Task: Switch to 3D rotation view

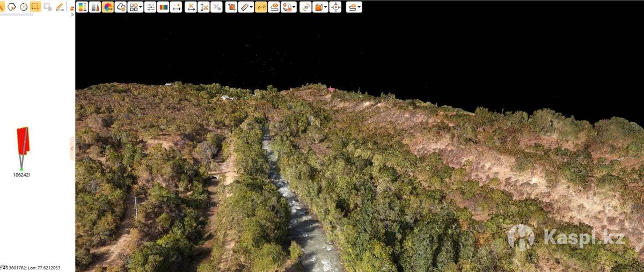Action: click(305, 7)
